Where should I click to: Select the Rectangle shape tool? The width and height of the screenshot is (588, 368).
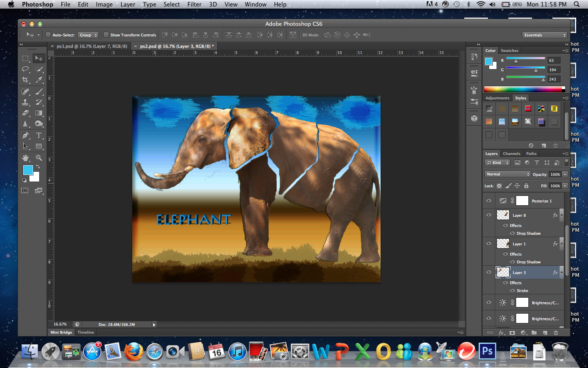coord(39,146)
